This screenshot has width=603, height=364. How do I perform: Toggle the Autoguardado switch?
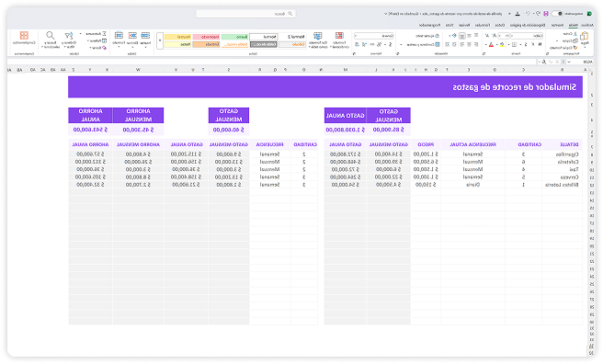pos(556,14)
